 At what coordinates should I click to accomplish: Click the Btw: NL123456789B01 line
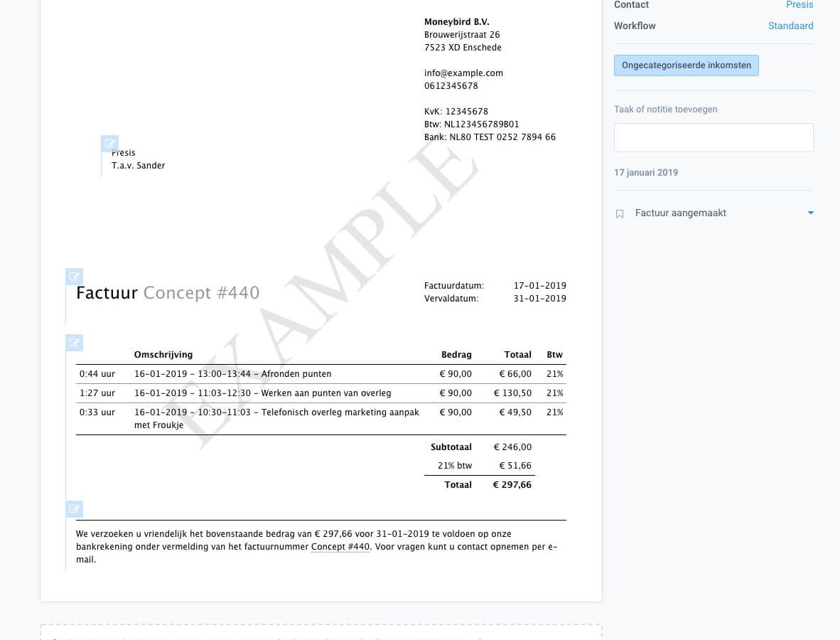(x=472, y=124)
